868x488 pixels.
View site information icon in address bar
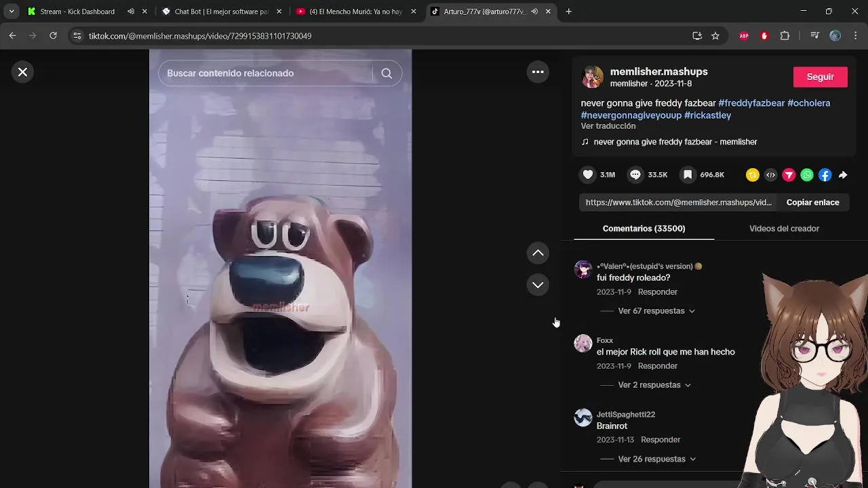click(x=77, y=36)
